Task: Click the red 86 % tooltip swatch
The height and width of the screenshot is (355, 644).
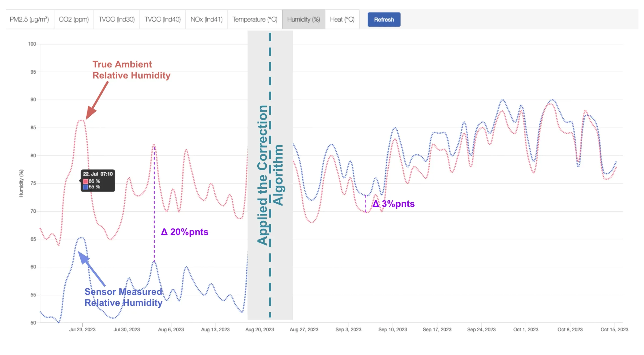Action: pyautogui.click(x=86, y=181)
